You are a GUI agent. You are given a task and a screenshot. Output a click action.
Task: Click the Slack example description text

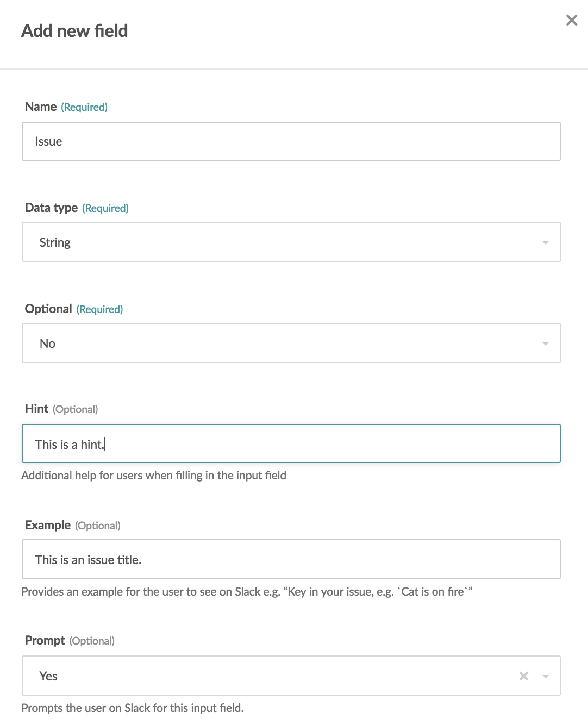[x=247, y=592]
